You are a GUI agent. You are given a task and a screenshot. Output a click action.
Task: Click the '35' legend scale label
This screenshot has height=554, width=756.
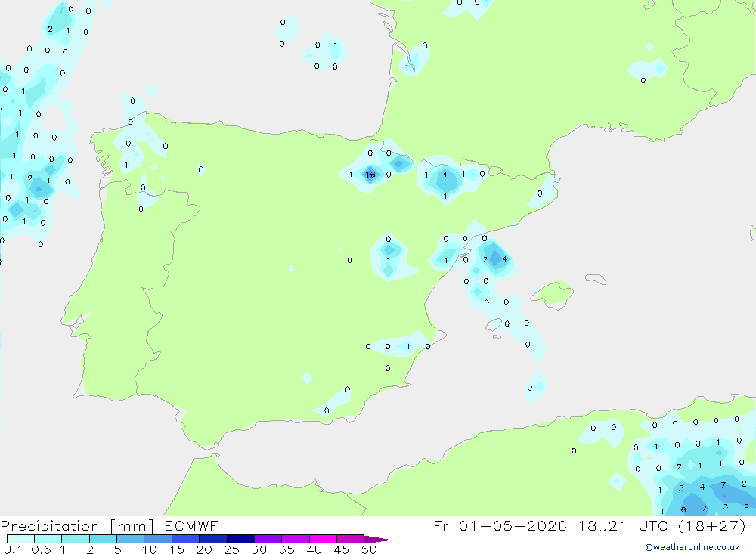287,549
